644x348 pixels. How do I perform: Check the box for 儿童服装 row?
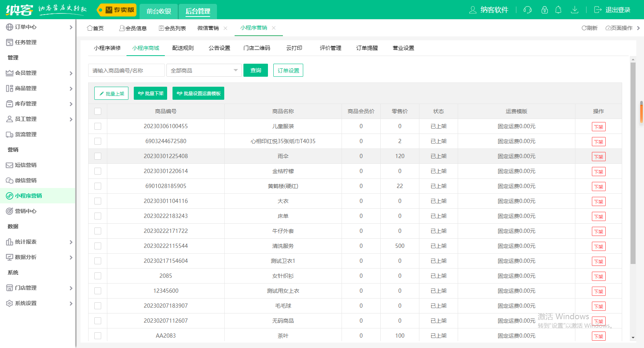coord(98,126)
